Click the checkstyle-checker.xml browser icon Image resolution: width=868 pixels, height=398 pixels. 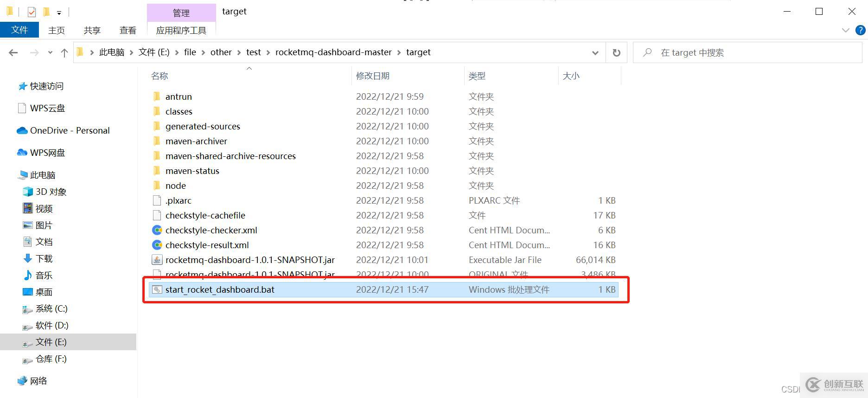click(x=157, y=230)
